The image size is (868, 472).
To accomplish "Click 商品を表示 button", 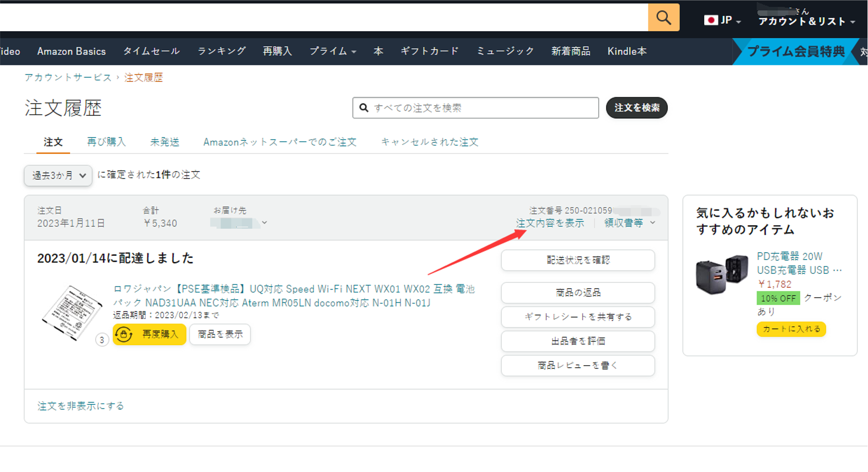I will point(220,334).
